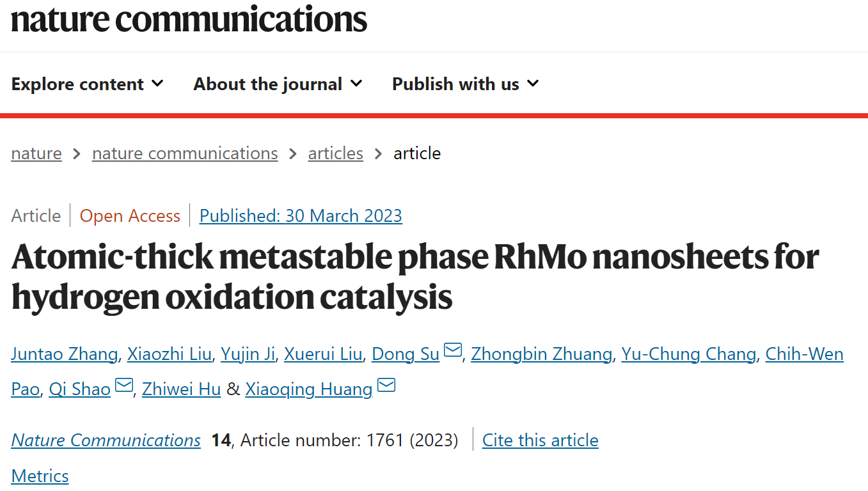Open author Xiaozhi Liu's details
This screenshot has width=868, height=491.
169,354
